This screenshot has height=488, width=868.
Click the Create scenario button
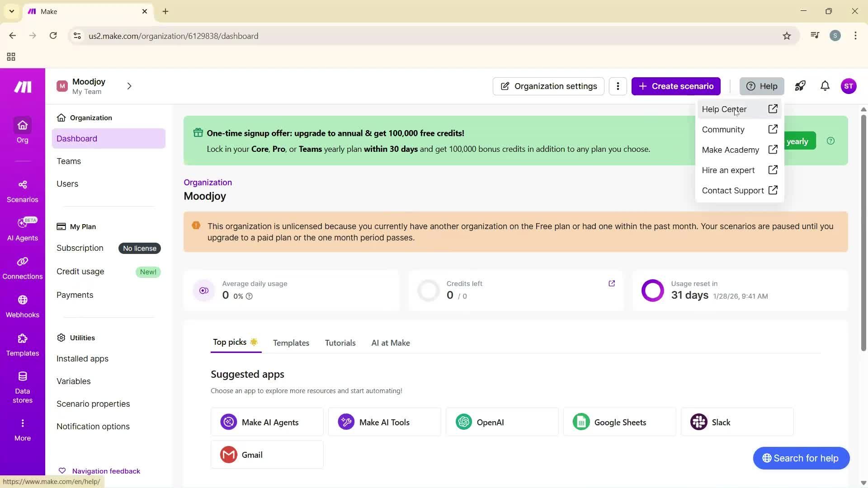(676, 86)
